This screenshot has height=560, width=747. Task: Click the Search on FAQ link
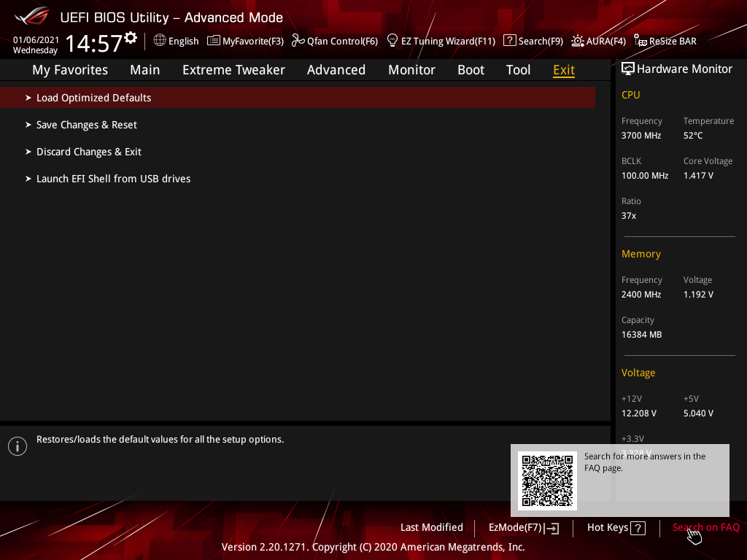pos(705,528)
